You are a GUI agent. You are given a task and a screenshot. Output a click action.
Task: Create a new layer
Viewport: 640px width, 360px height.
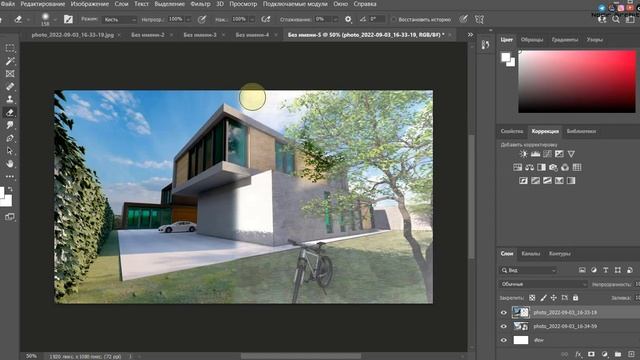click(631, 354)
